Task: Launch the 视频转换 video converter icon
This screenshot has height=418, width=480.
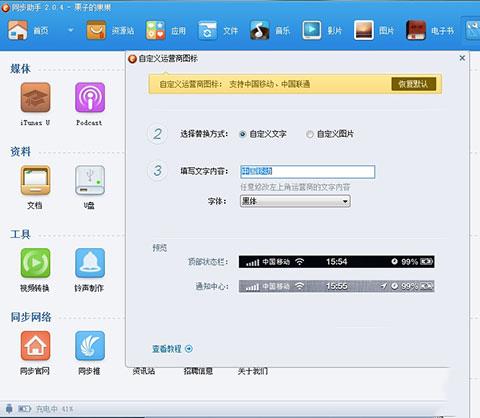Action: click(x=35, y=263)
